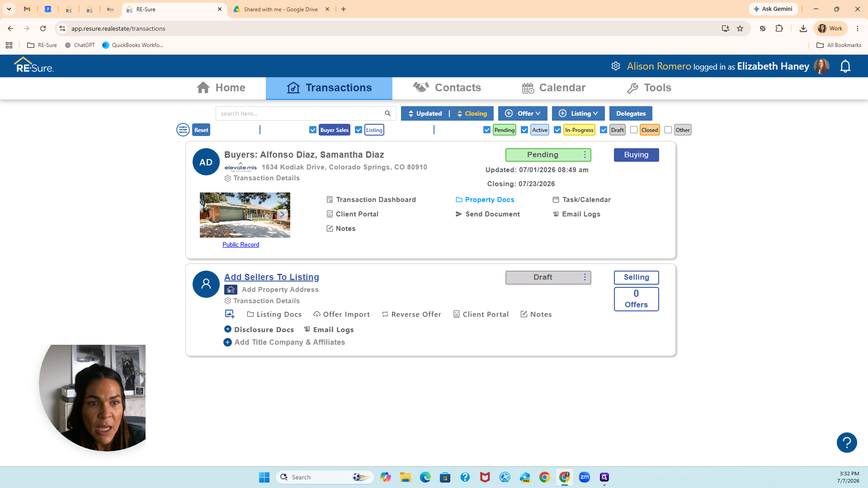Open Windows Start menu
Viewport: 868px width, 488px height.
[x=264, y=477]
